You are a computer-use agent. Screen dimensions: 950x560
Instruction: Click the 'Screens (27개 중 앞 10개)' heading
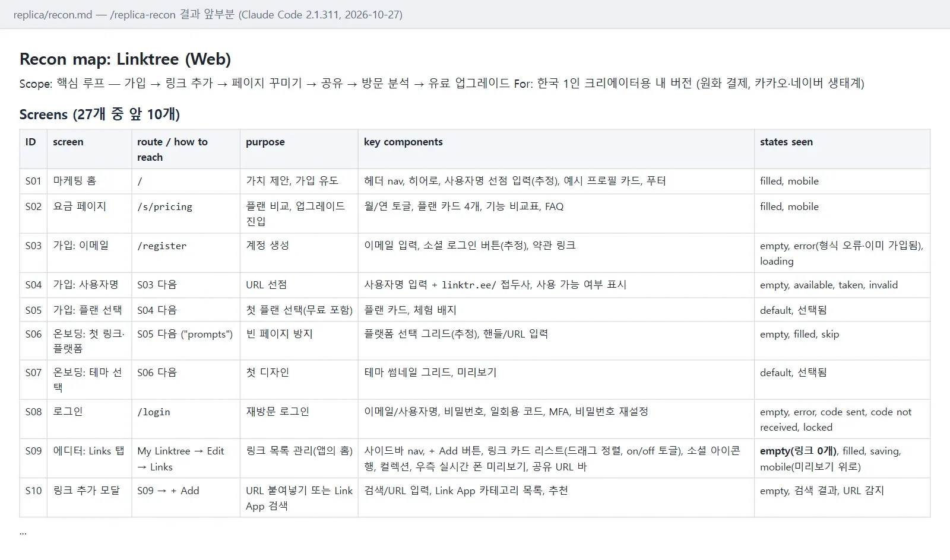[100, 114]
